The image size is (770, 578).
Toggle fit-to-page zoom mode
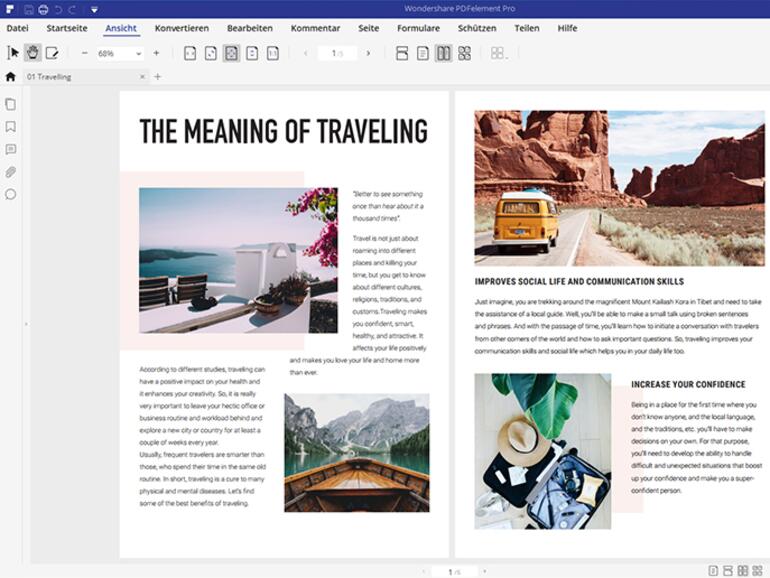tap(231, 53)
